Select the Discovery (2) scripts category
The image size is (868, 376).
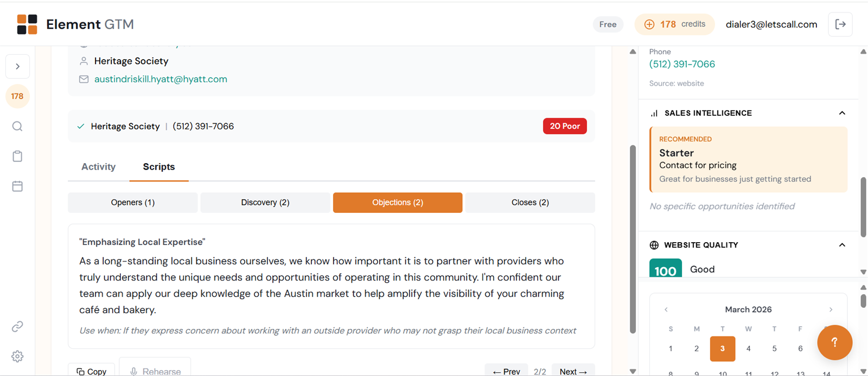[x=265, y=203]
